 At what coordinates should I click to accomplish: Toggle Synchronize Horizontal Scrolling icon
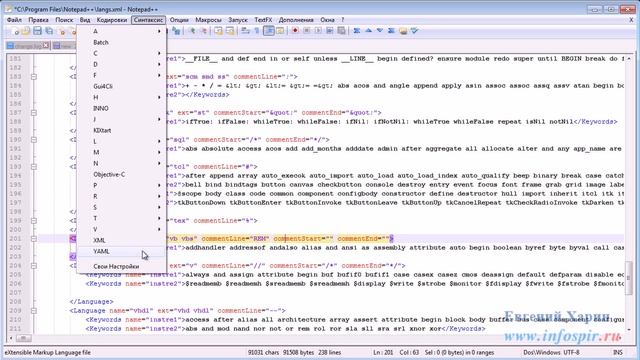click(x=230, y=31)
